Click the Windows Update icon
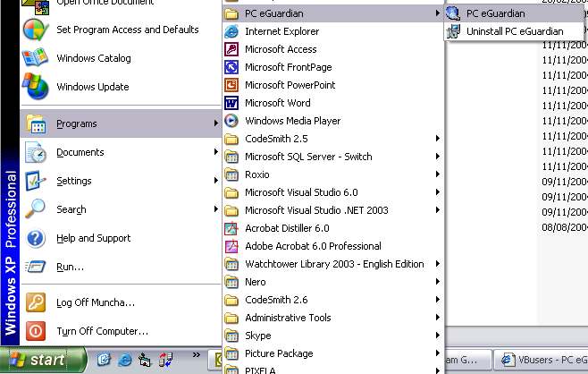 click(x=36, y=87)
